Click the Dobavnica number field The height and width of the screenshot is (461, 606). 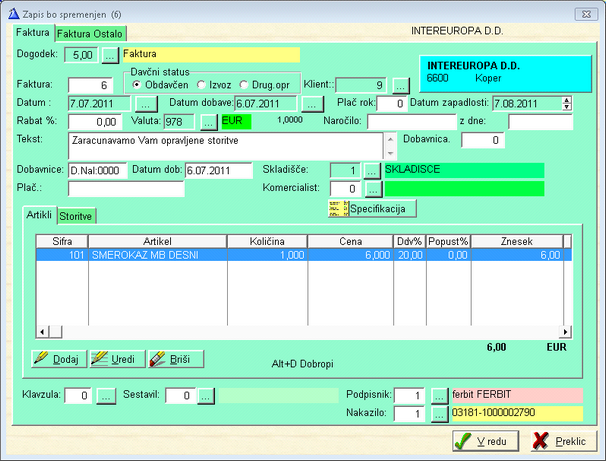[x=483, y=140]
